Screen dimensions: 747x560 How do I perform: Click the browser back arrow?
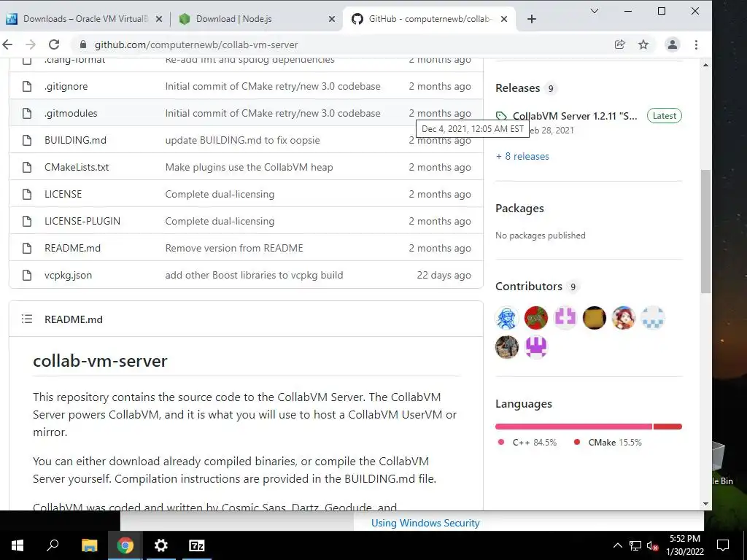click(7, 44)
